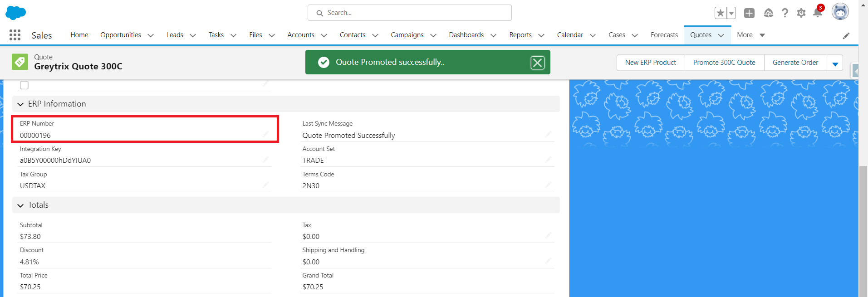Open the Global Actions plus icon
Screen dimensions: 868x297
point(749,13)
